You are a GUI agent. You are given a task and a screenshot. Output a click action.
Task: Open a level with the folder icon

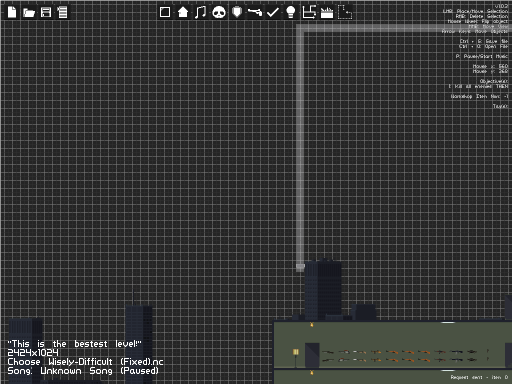(x=29, y=13)
